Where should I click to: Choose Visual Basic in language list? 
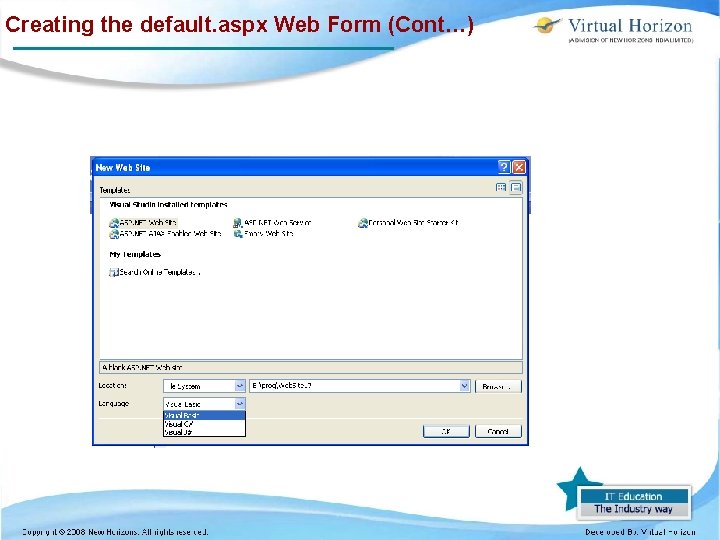pyautogui.click(x=204, y=415)
